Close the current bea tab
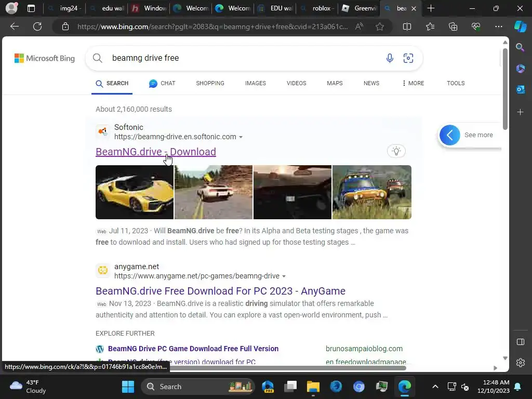 (x=414, y=8)
